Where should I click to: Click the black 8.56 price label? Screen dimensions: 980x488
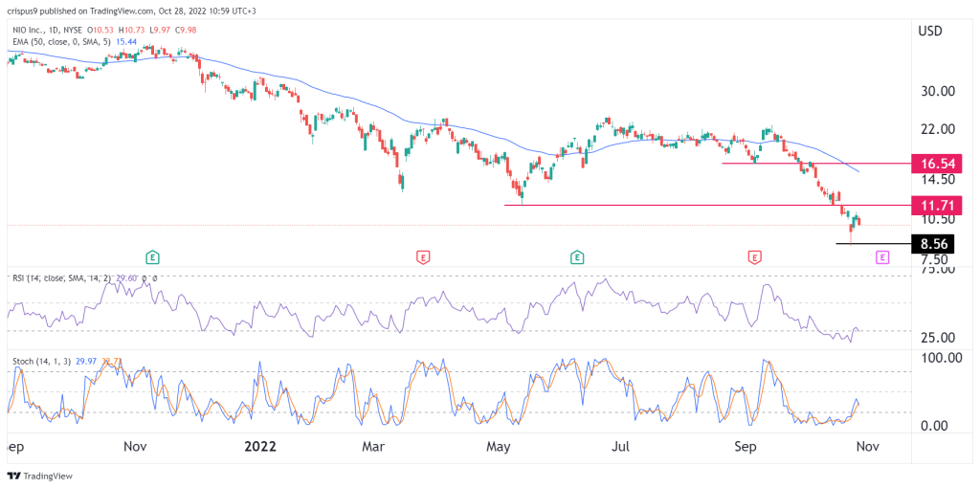coord(937,244)
